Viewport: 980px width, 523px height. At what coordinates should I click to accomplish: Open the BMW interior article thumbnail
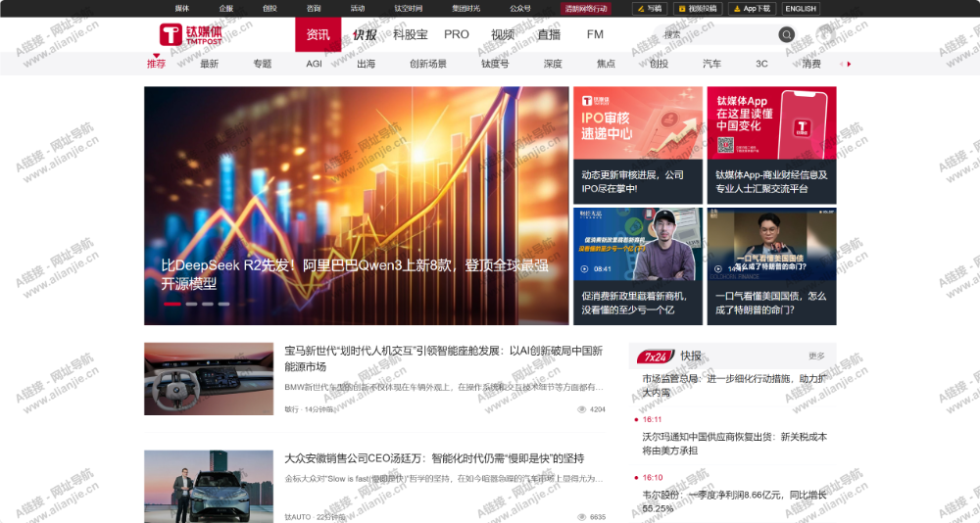[209, 379]
